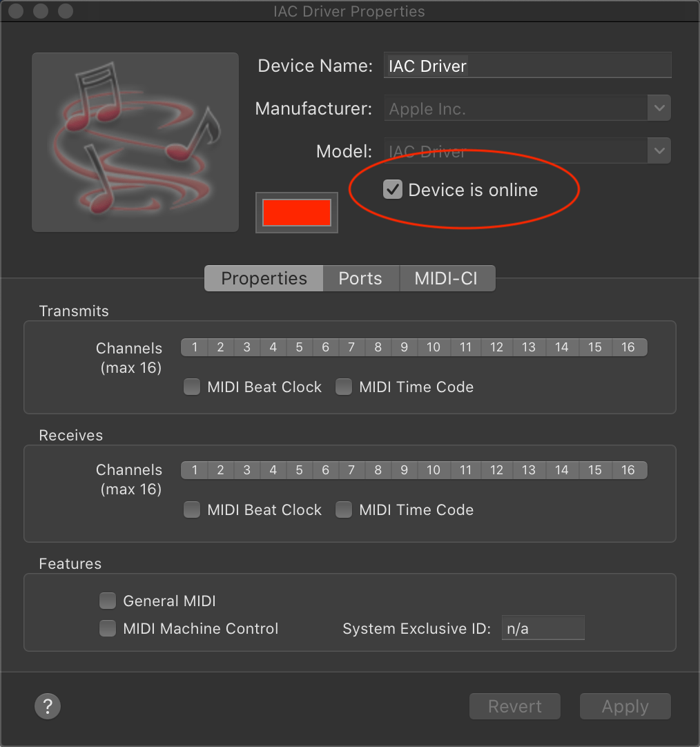Toggle Transmits channel 8
Screen dimensions: 700x747
pyautogui.click(x=378, y=347)
